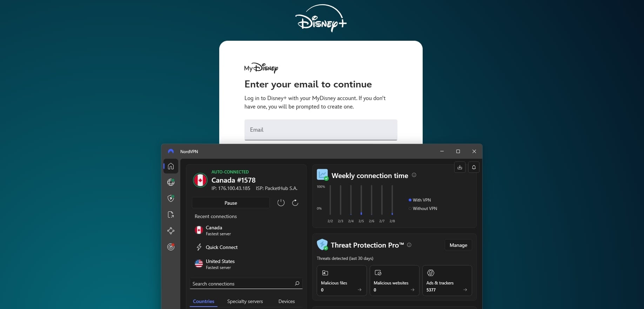
Task: Open the Meshnet sidebar icon
Action: click(x=171, y=231)
